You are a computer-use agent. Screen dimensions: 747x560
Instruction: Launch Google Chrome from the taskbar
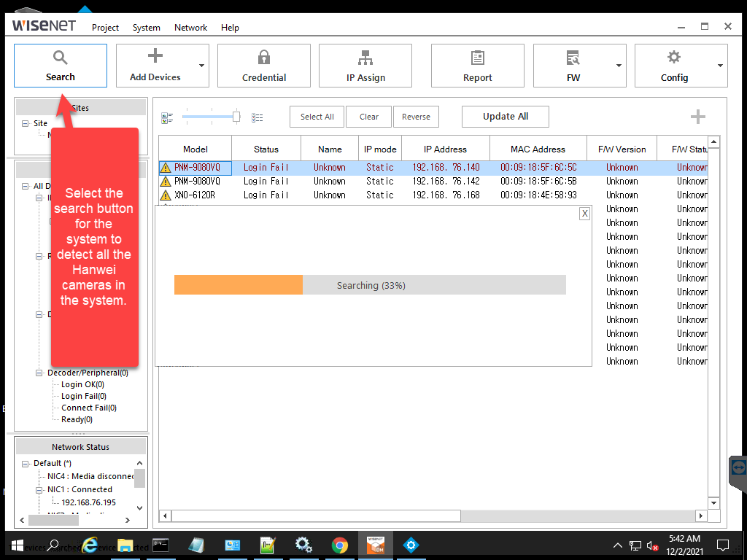coord(340,545)
